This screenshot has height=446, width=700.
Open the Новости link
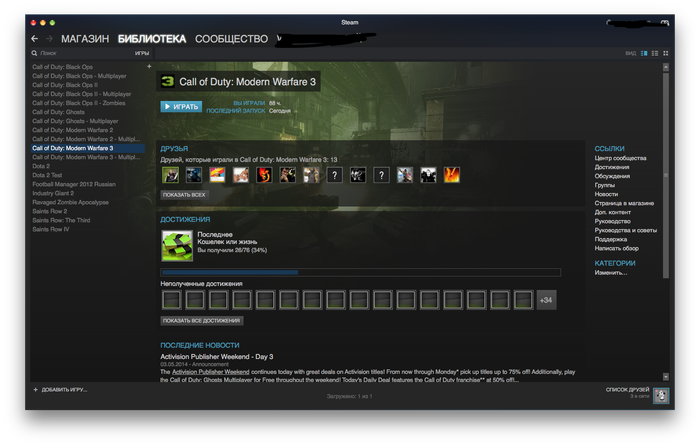(606, 194)
